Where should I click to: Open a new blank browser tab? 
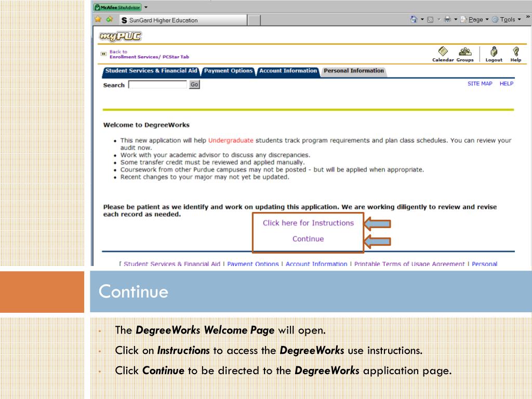pos(254,20)
